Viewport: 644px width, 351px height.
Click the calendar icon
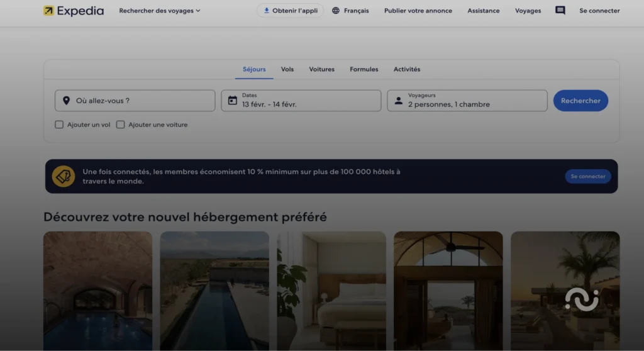click(x=233, y=100)
